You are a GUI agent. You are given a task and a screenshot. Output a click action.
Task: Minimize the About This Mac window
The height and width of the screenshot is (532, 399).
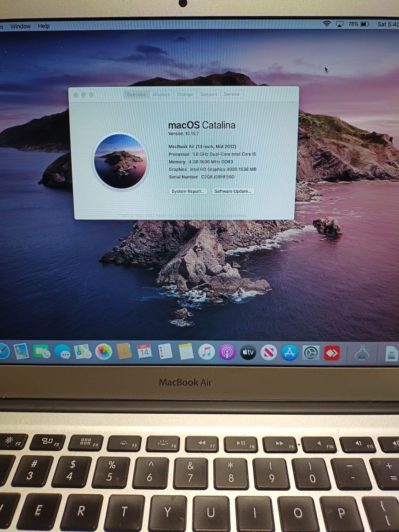(x=84, y=95)
